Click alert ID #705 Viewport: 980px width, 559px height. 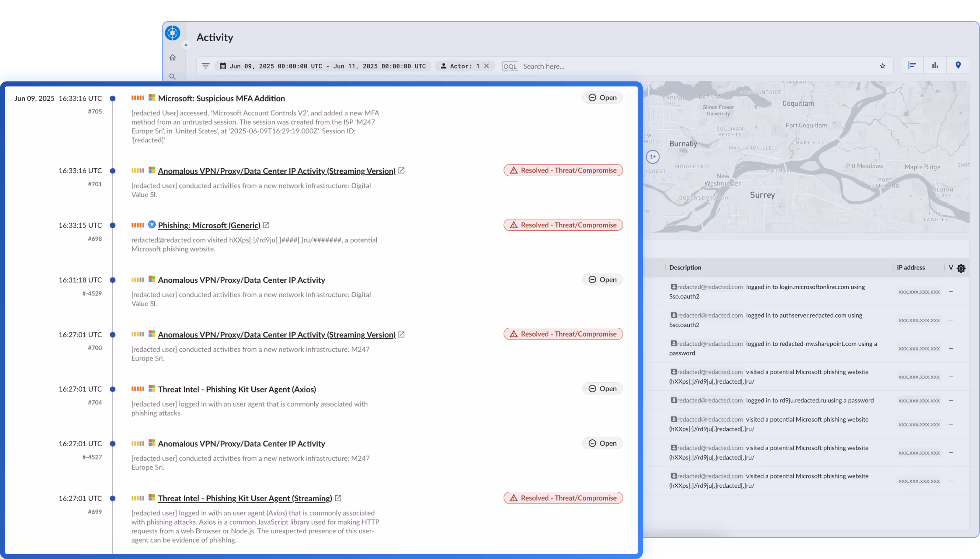tap(95, 112)
